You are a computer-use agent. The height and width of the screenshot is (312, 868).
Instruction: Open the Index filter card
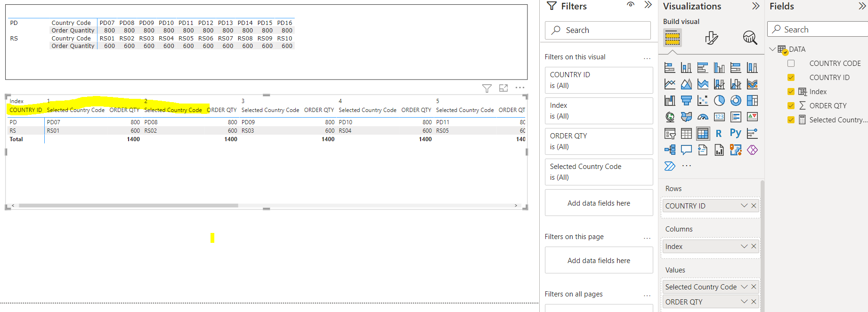pyautogui.click(x=599, y=111)
